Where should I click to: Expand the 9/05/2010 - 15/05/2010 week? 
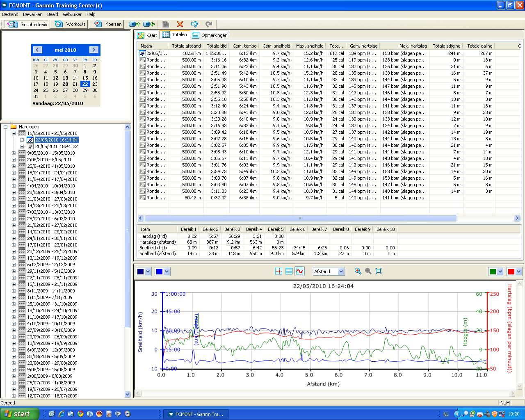click(x=14, y=153)
